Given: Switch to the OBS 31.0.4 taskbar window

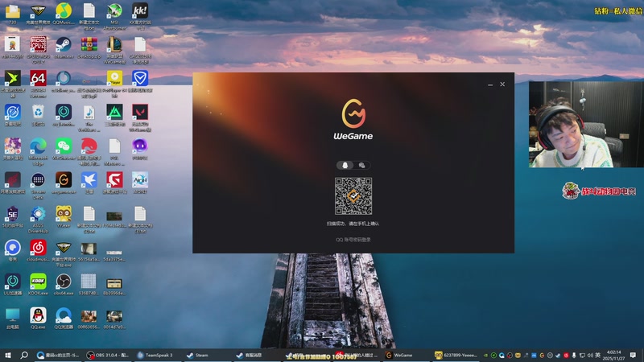Looking at the screenshot, I should click(109, 355).
